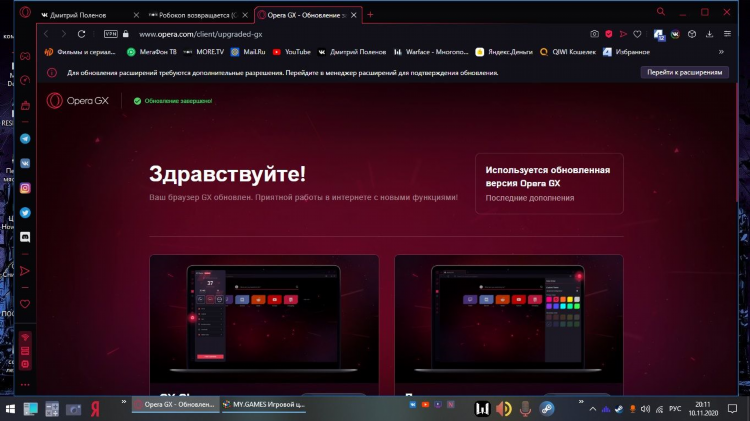The image size is (750, 421).
Task: Open My Flow arrow icon in sidebar
Action: click(x=25, y=271)
